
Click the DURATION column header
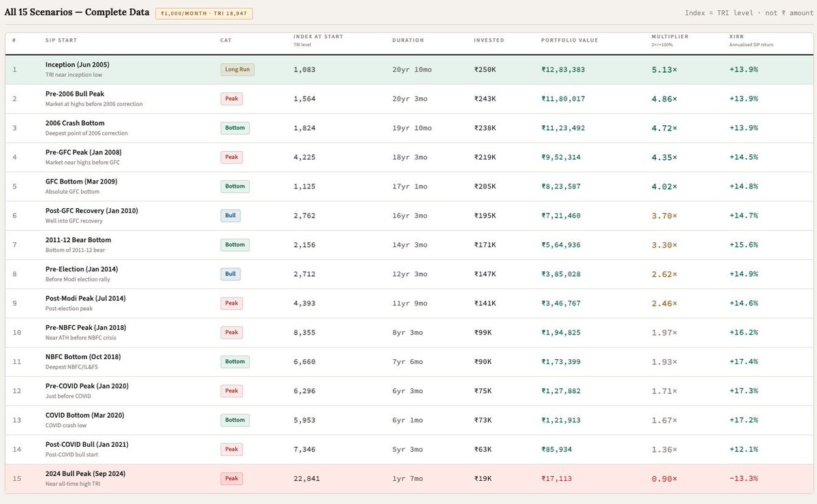[408, 40]
